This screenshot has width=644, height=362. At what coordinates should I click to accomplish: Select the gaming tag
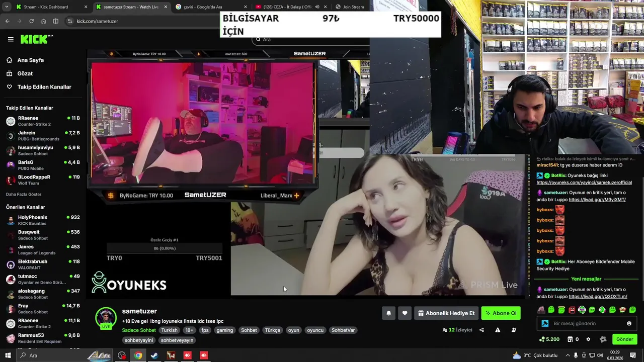tap(224, 330)
